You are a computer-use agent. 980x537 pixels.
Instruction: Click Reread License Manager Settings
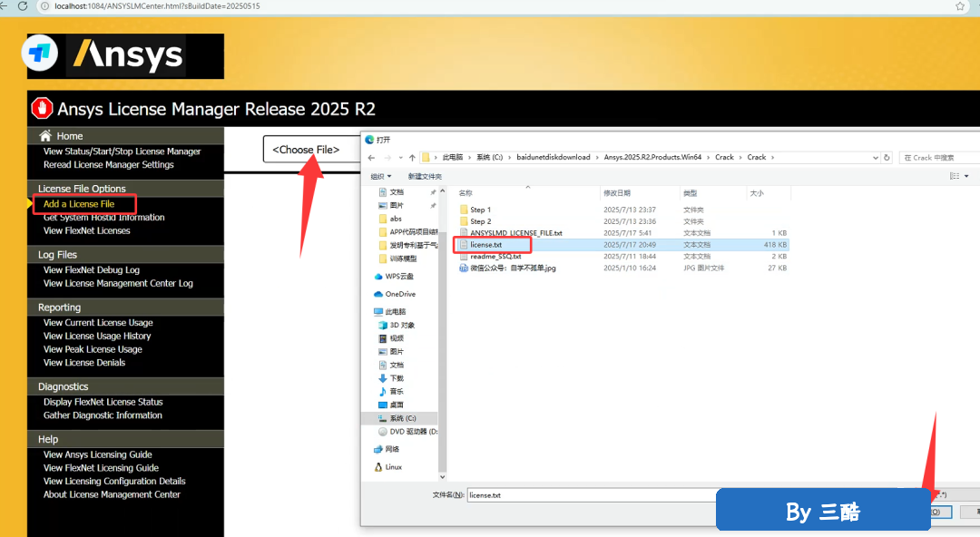pos(109,164)
